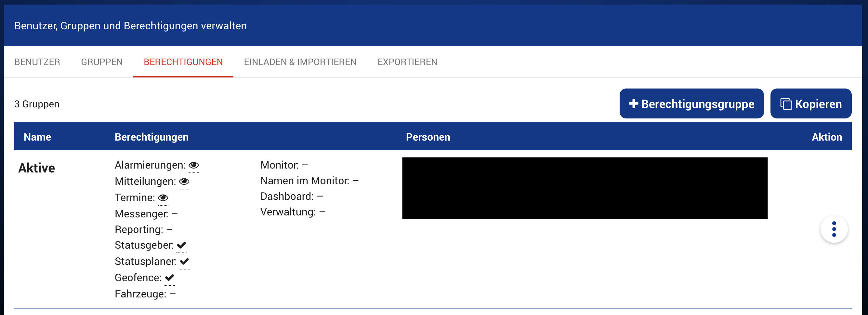This screenshot has height=315, width=868.
Task: Click the eye icon beside Mitteilungen
Action: click(184, 182)
